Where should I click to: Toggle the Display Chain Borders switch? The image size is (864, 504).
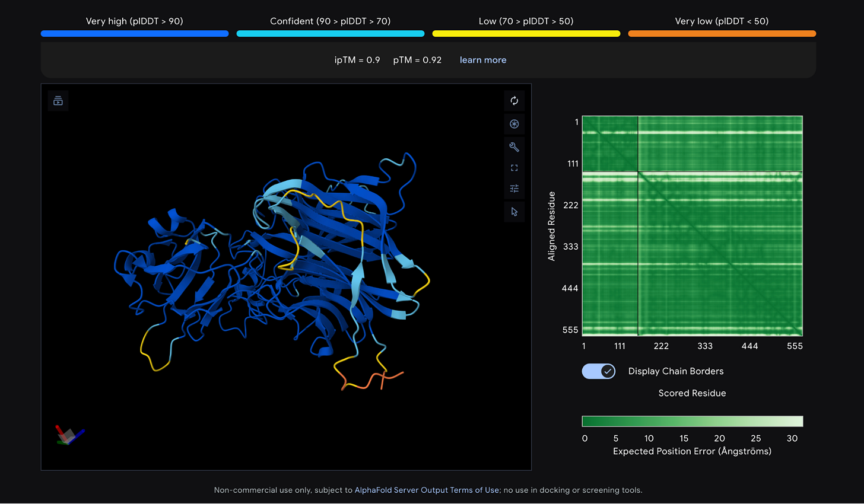[598, 371]
